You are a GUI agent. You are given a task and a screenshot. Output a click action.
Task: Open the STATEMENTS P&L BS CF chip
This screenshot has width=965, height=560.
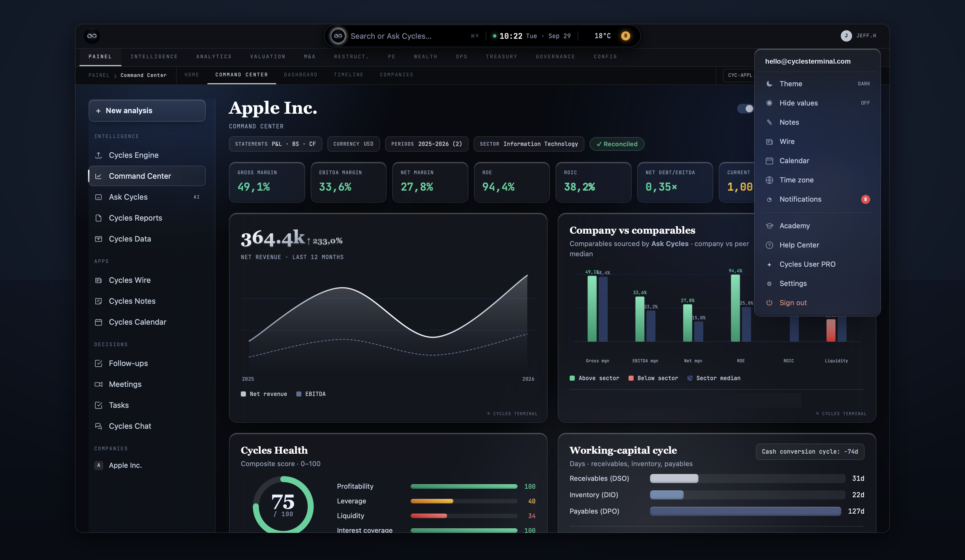275,144
